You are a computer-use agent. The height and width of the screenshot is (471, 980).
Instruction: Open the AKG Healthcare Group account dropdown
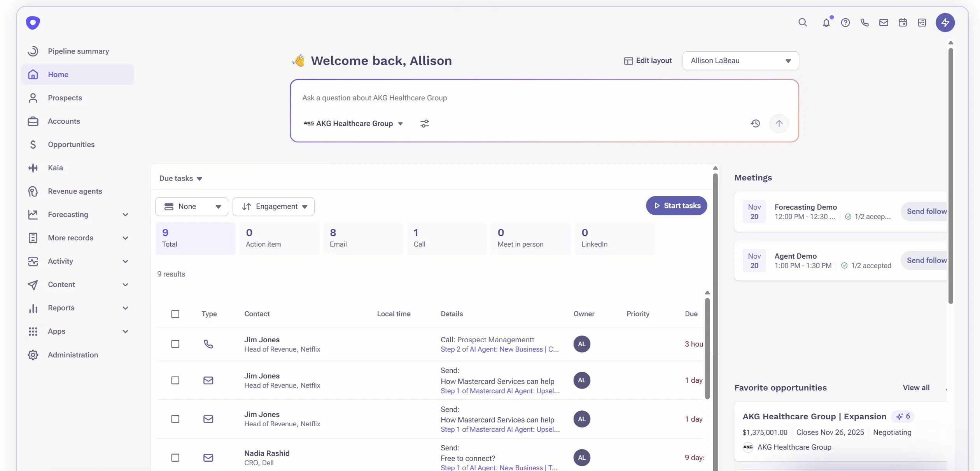coord(353,123)
